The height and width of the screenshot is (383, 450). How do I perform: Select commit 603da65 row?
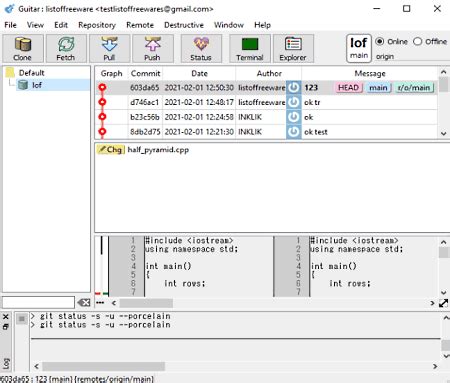pos(266,88)
